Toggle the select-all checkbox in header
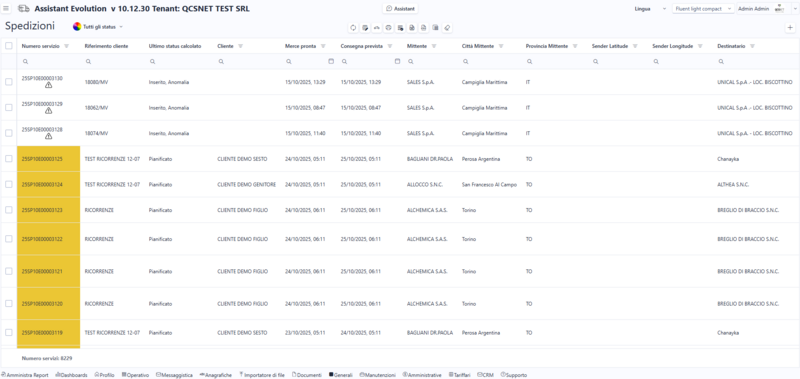Image resolution: width=800 pixels, height=379 pixels. 9,46
